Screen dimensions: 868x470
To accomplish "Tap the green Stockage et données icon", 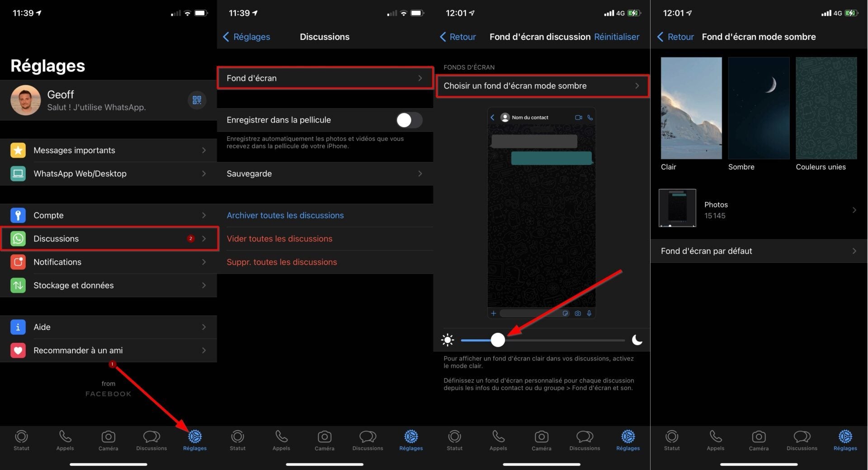I will pos(18,285).
